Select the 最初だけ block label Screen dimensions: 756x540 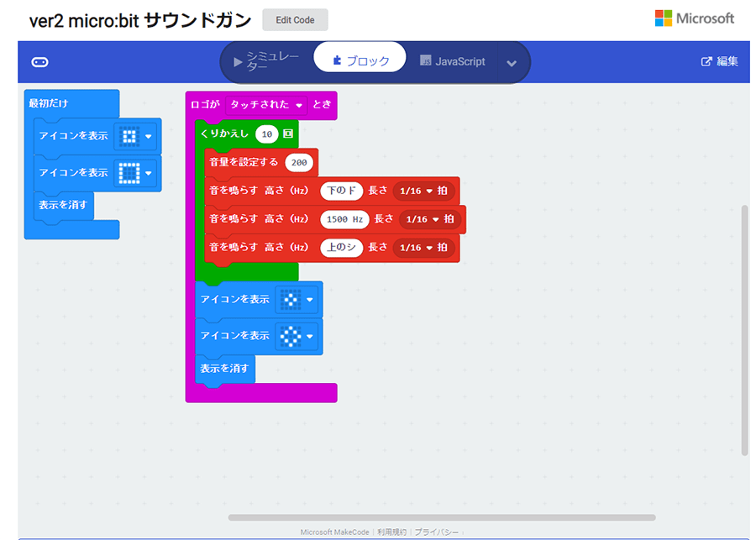(x=49, y=103)
